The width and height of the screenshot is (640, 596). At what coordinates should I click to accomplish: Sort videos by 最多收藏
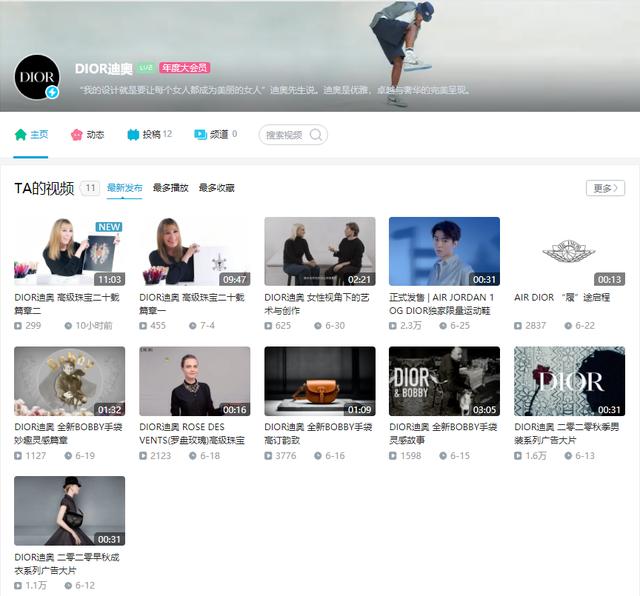(x=216, y=188)
